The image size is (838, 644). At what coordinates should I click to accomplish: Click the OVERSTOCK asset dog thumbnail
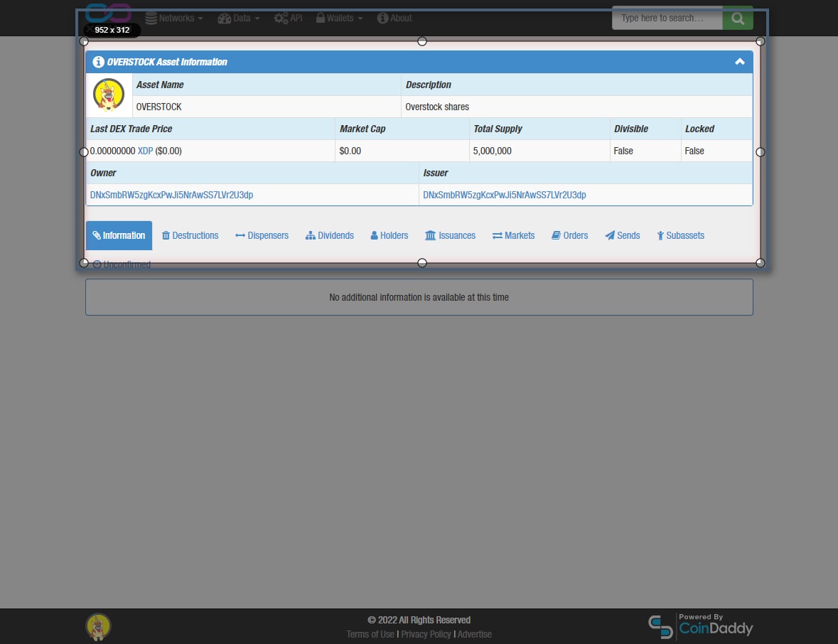point(109,95)
